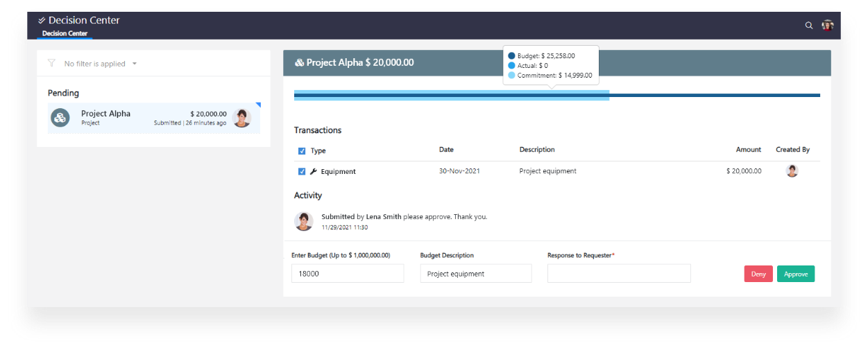Click the Created By avatar in Equipment row
The image size is (868, 350).
[x=792, y=170]
